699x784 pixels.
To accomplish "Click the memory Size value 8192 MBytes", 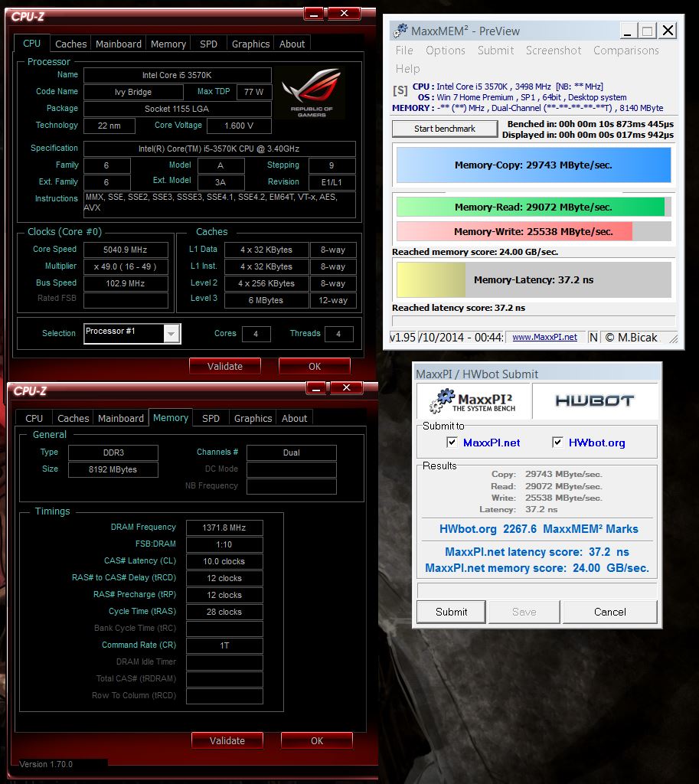I will pyautogui.click(x=113, y=469).
